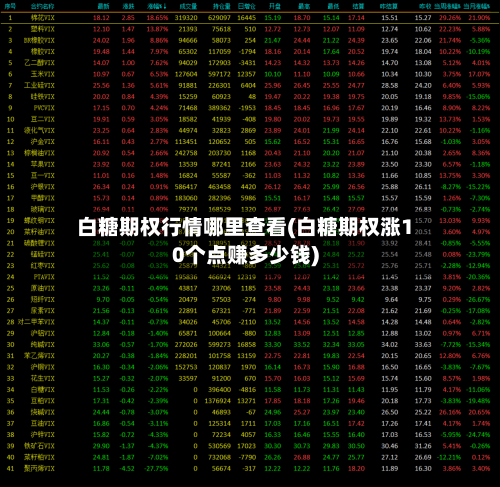Select the 乙二醇VIX row name

pos(39,63)
